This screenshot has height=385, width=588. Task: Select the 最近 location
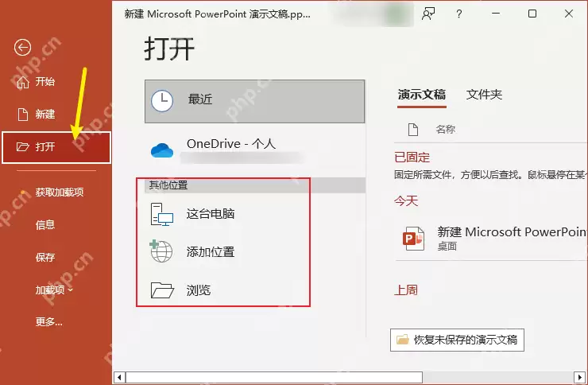(254, 101)
